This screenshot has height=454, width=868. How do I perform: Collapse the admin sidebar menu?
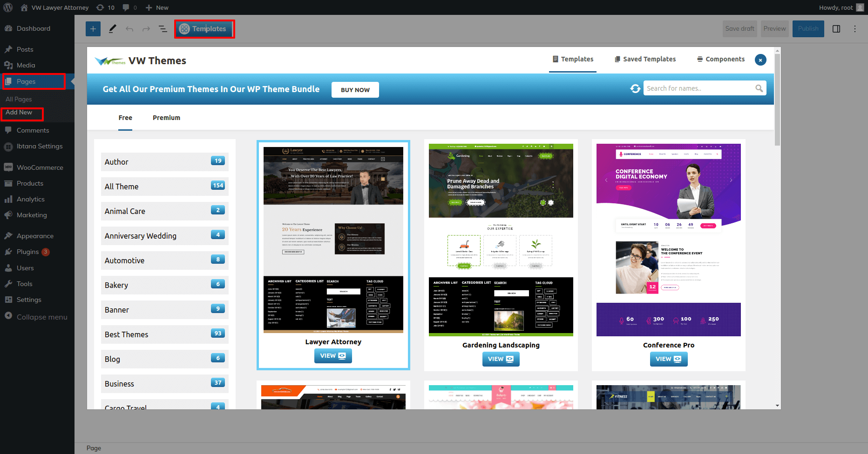click(37, 317)
